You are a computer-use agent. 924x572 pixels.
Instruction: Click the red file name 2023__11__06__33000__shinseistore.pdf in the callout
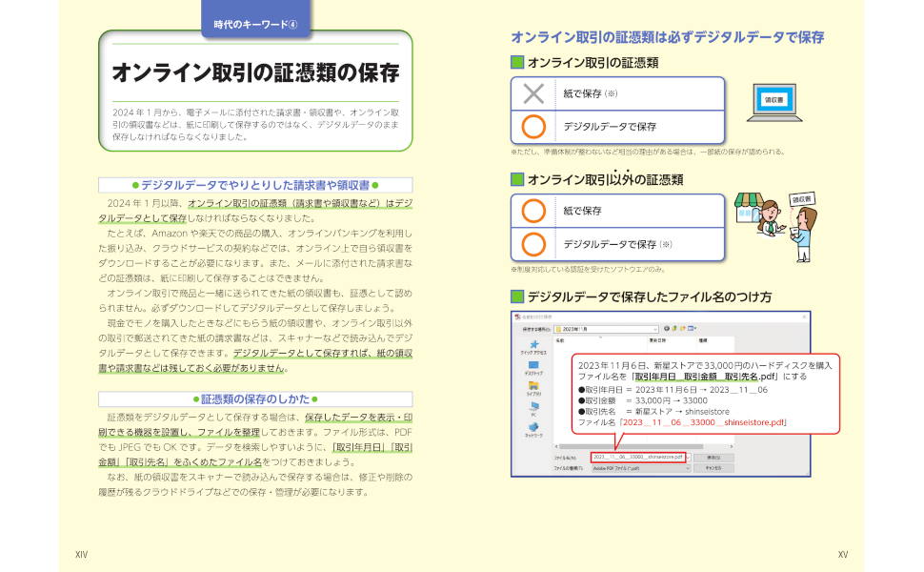coord(704,422)
